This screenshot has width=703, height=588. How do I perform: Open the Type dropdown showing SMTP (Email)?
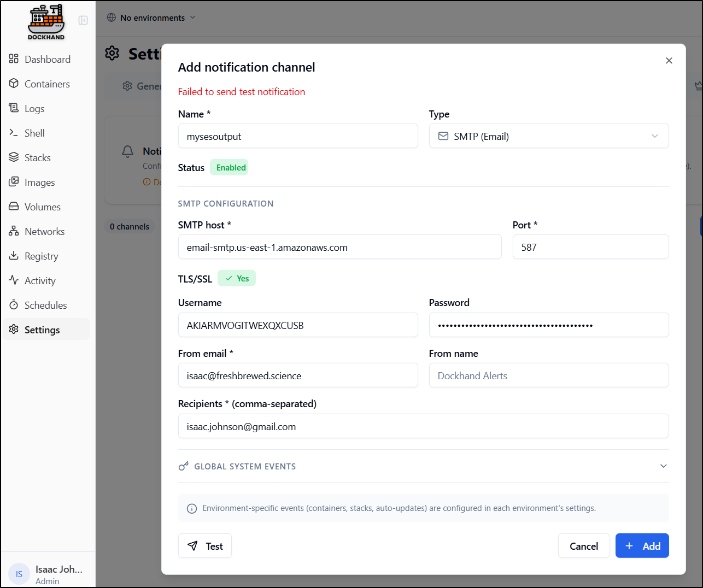pos(548,136)
